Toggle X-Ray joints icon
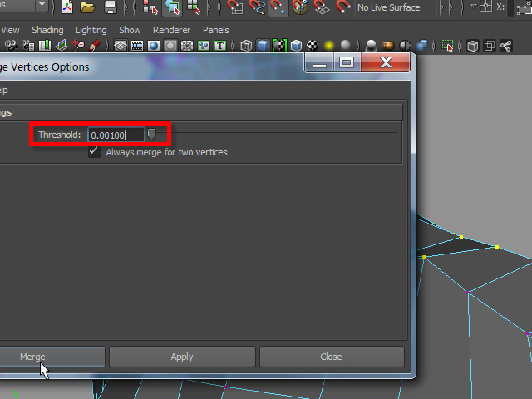This screenshot has width=532, height=399. point(505,46)
